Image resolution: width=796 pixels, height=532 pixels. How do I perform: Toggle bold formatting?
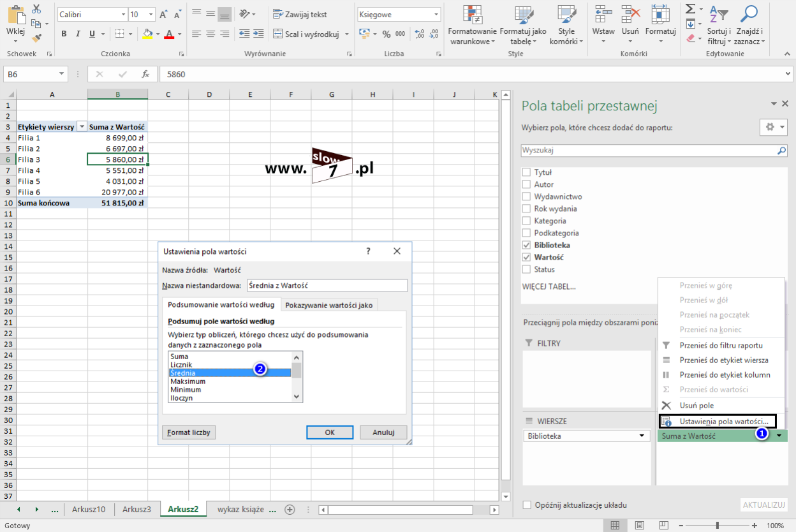coord(64,34)
